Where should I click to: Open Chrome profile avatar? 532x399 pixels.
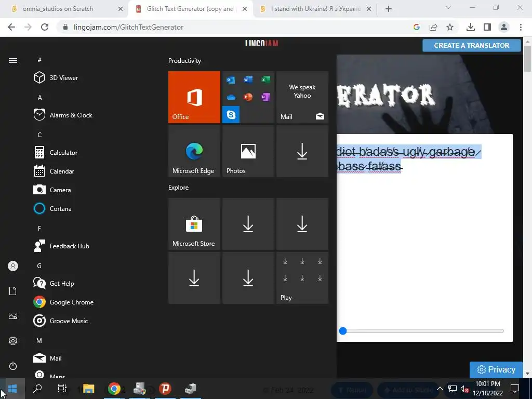click(504, 27)
